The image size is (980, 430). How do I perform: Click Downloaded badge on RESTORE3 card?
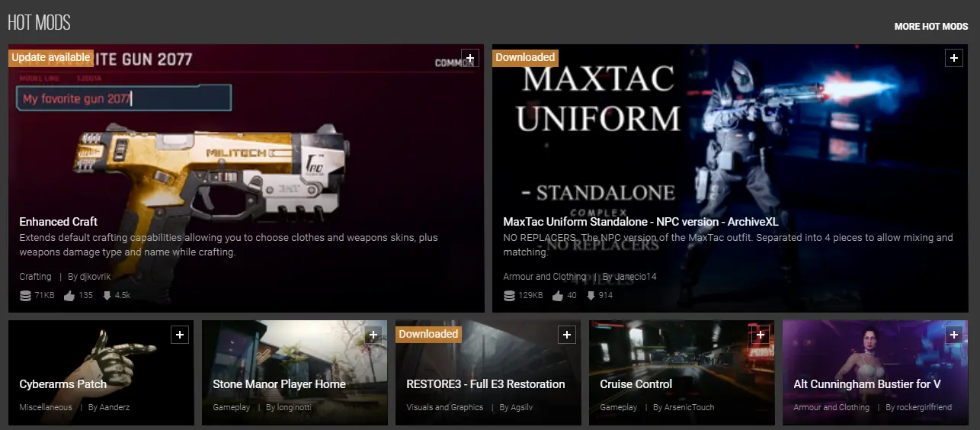(428, 334)
